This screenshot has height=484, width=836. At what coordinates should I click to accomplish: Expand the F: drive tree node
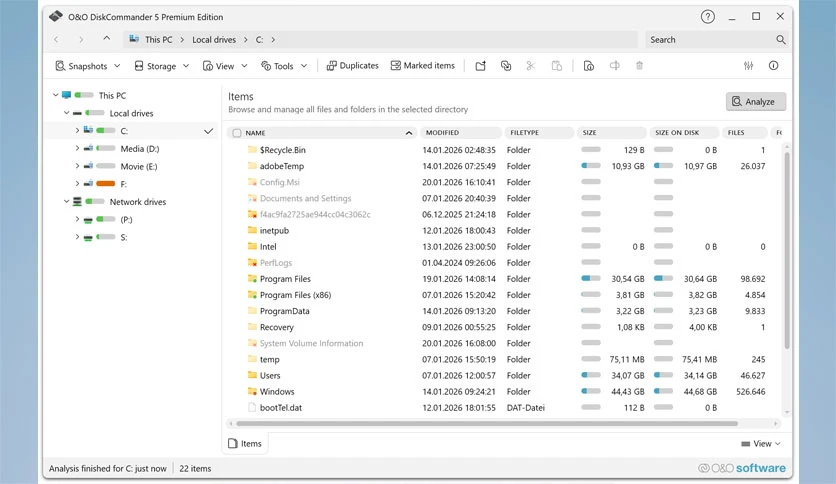[x=77, y=183]
